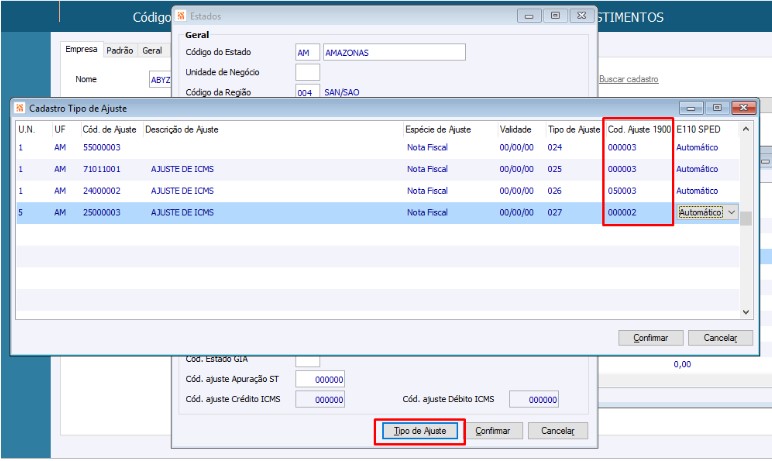Click the UF column header

[x=60, y=130]
